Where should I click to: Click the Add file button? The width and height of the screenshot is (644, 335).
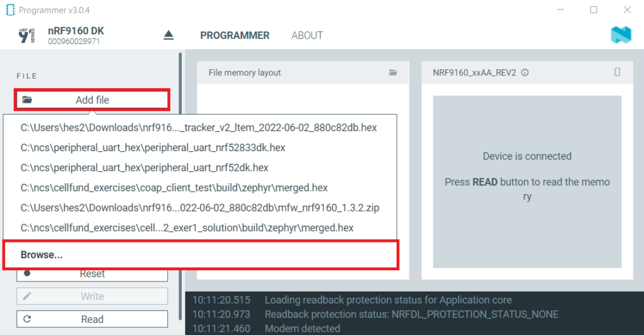click(x=92, y=100)
